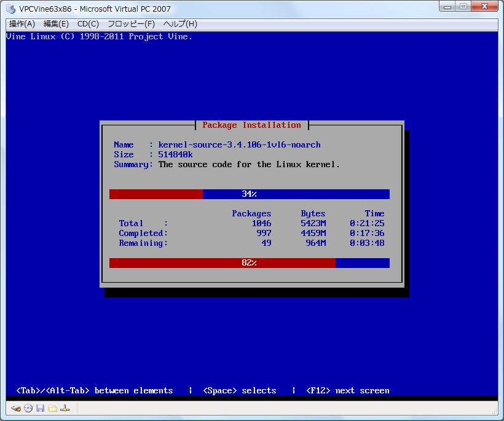
Task: Close the Virtual PC window
Action: pyautogui.click(x=485, y=6)
